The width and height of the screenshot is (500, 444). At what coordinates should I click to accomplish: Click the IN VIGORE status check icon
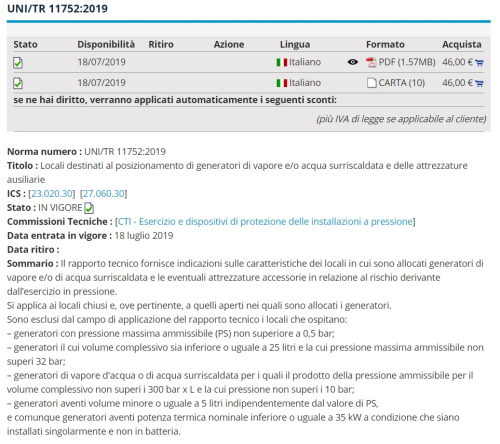pyautogui.click(x=89, y=208)
